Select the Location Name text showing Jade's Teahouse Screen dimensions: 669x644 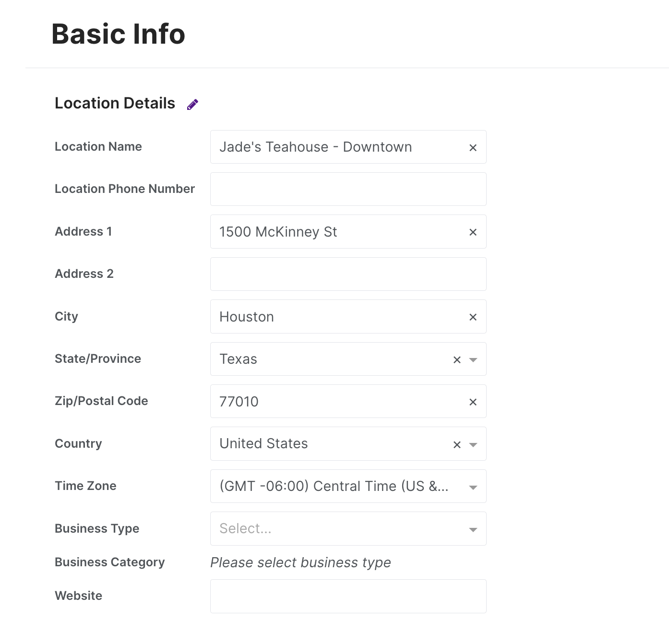[315, 147]
